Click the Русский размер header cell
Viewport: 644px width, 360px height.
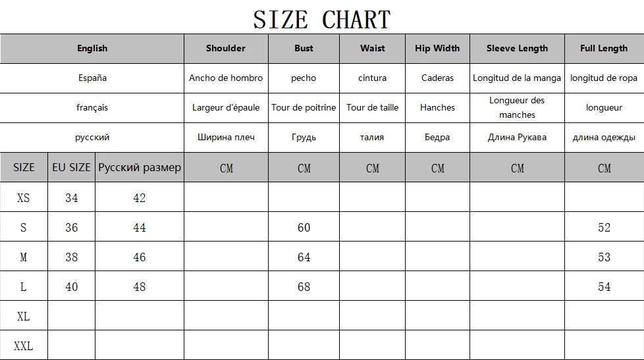[140, 167]
